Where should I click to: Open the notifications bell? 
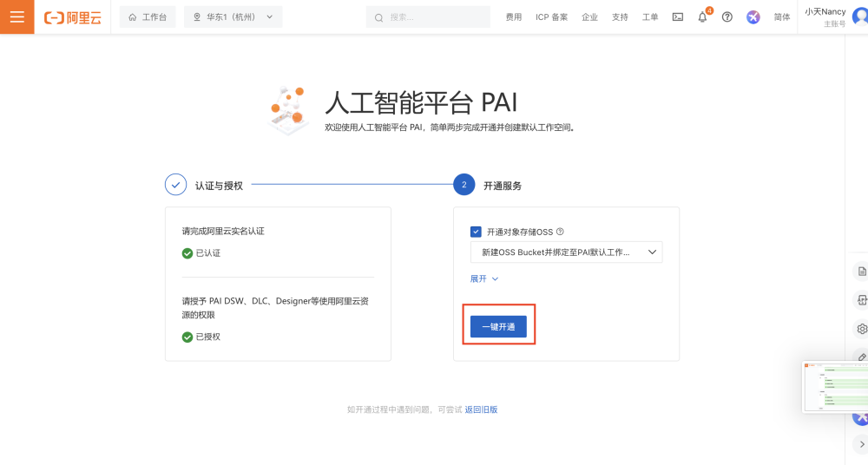pos(702,17)
